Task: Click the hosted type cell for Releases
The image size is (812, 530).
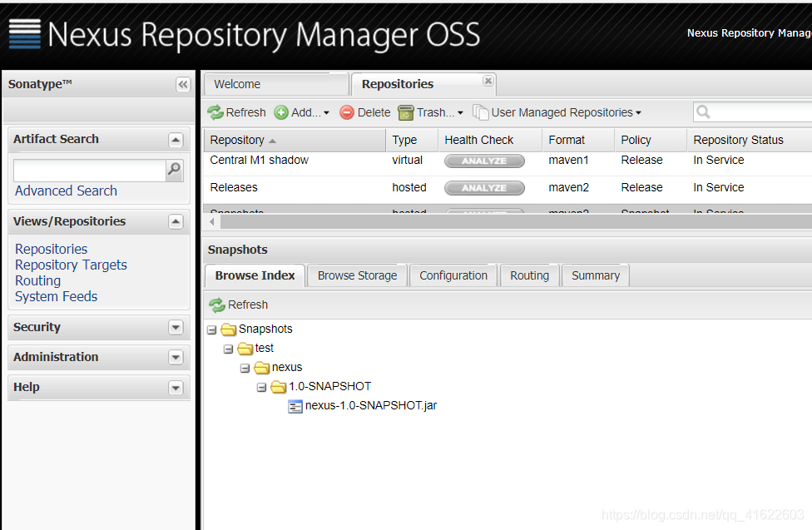Action: (x=409, y=187)
